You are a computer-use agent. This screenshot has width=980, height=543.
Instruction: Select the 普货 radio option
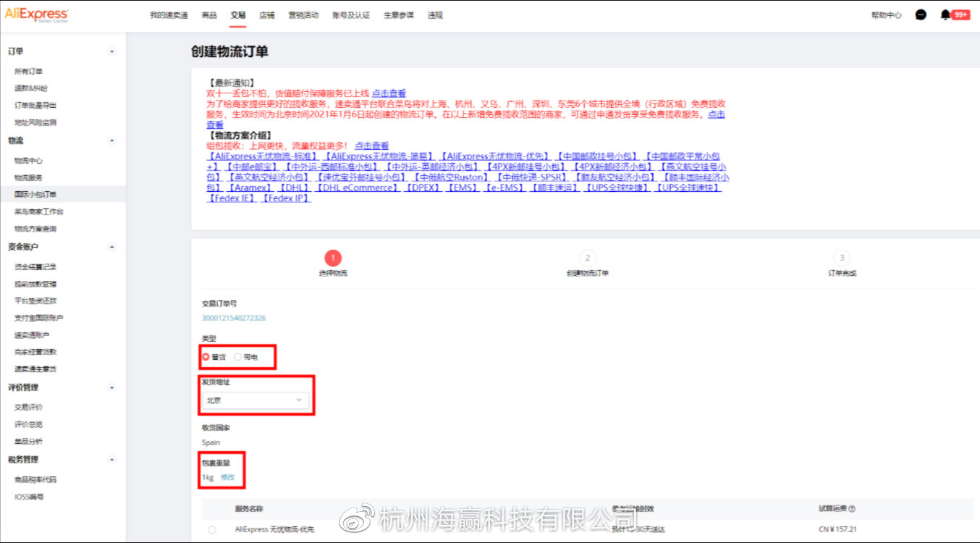point(206,357)
